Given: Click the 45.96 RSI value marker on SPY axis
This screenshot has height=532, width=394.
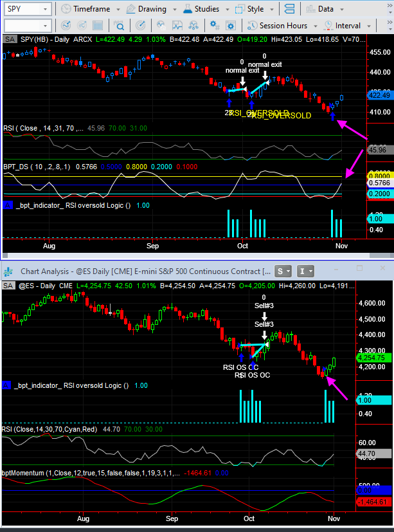Looking at the screenshot, I should point(380,150).
